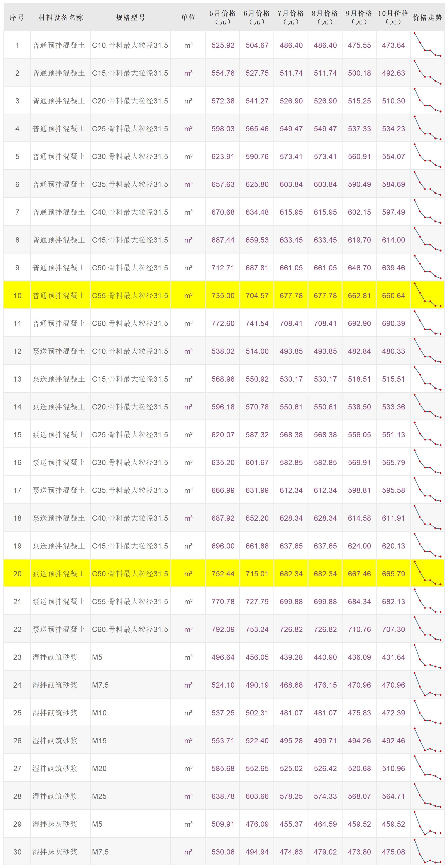Image resolution: width=448 pixels, height=868 pixels.
Task: Open the price trend sparkline of row 20
Action: pos(427,573)
